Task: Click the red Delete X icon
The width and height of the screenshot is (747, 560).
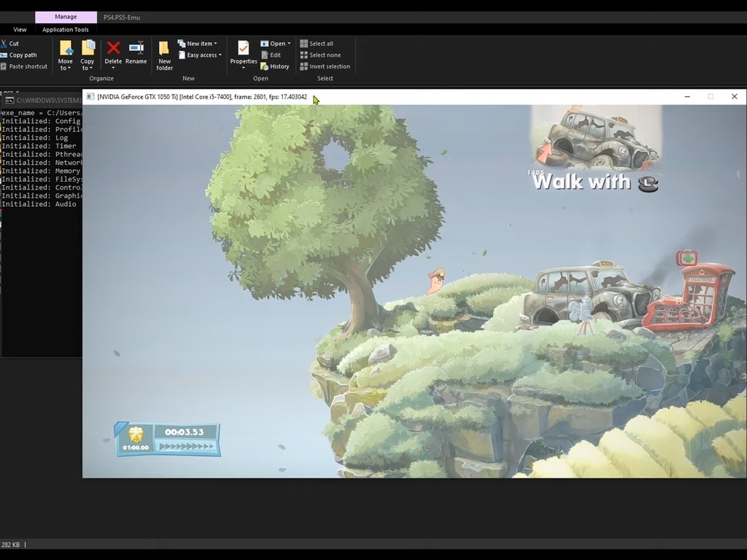Action: tap(113, 48)
